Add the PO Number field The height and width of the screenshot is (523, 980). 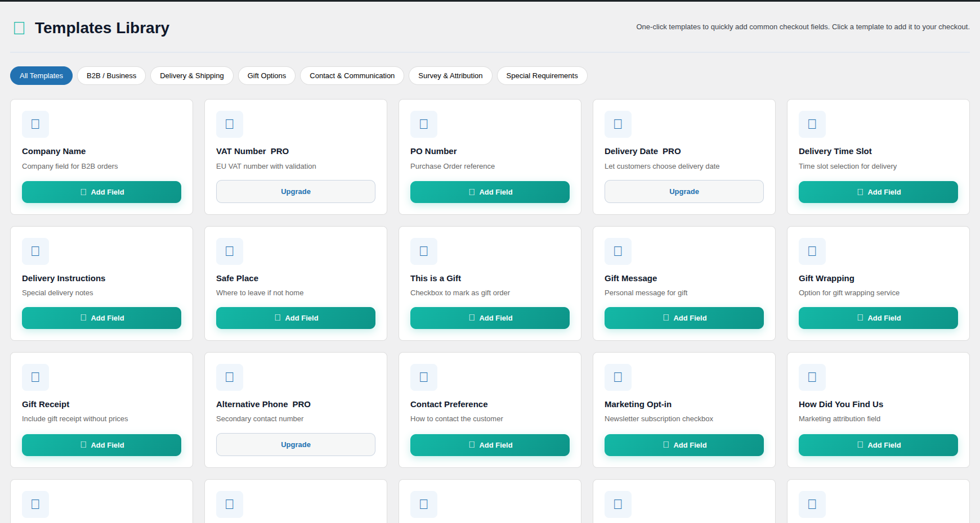click(490, 192)
